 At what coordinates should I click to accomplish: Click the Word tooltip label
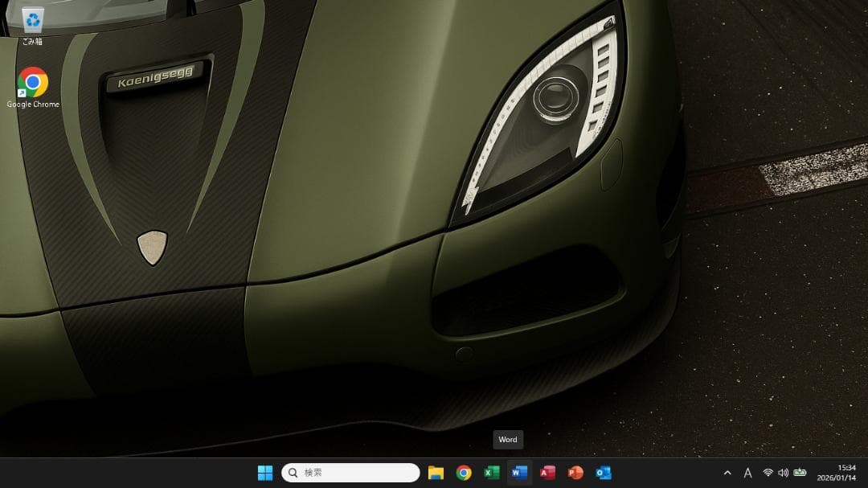pyautogui.click(x=507, y=440)
